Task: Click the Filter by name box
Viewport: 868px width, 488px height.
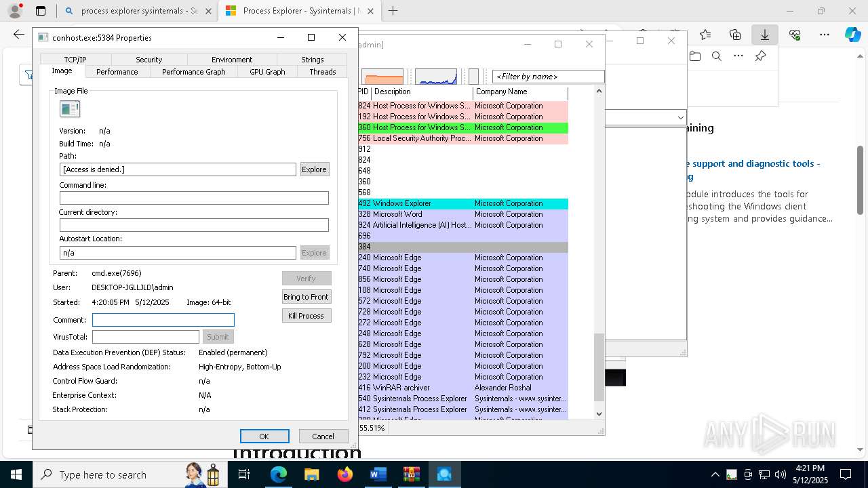Action: point(548,77)
